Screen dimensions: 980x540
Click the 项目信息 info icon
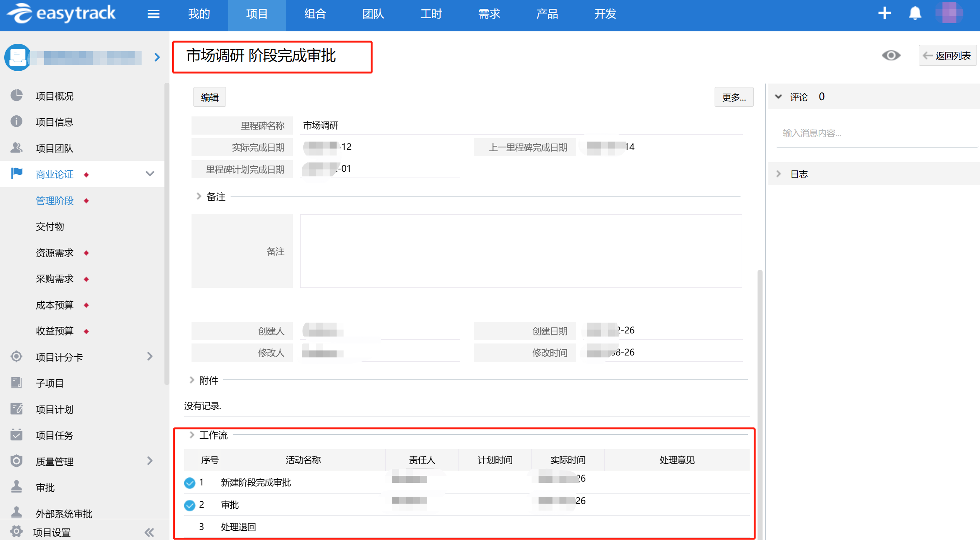17,122
